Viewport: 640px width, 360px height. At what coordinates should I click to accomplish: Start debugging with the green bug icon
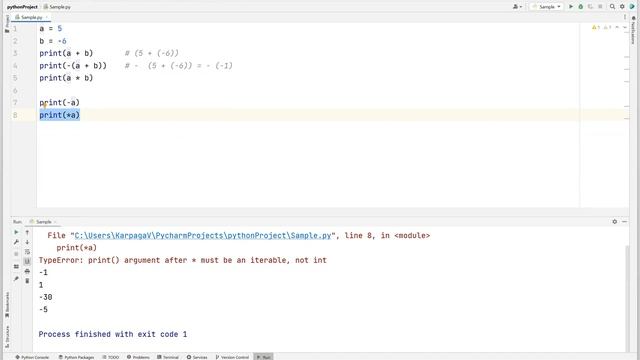click(581, 7)
